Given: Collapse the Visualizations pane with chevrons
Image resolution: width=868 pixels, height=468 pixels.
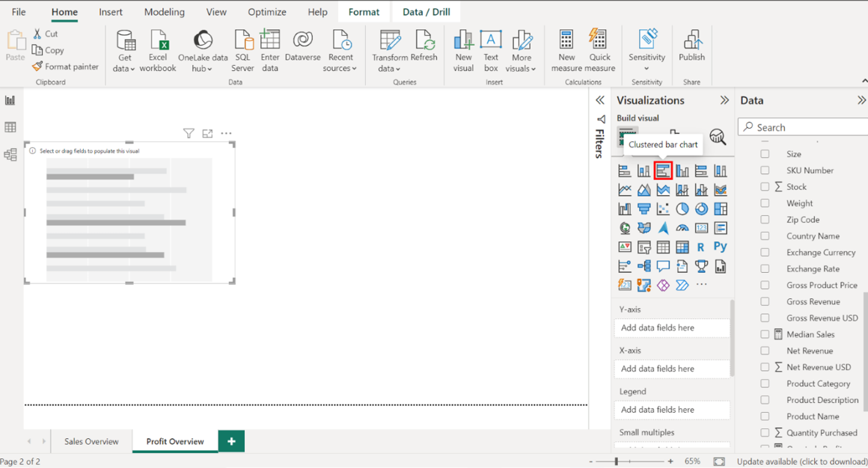Looking at the screenshot, I should (x=724, y=100).
